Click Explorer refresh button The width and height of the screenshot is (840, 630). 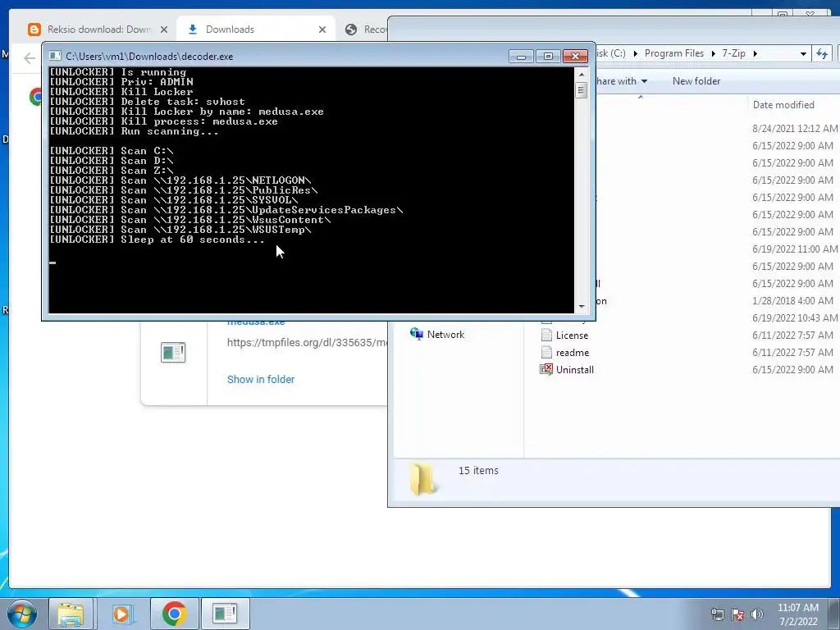822,53
